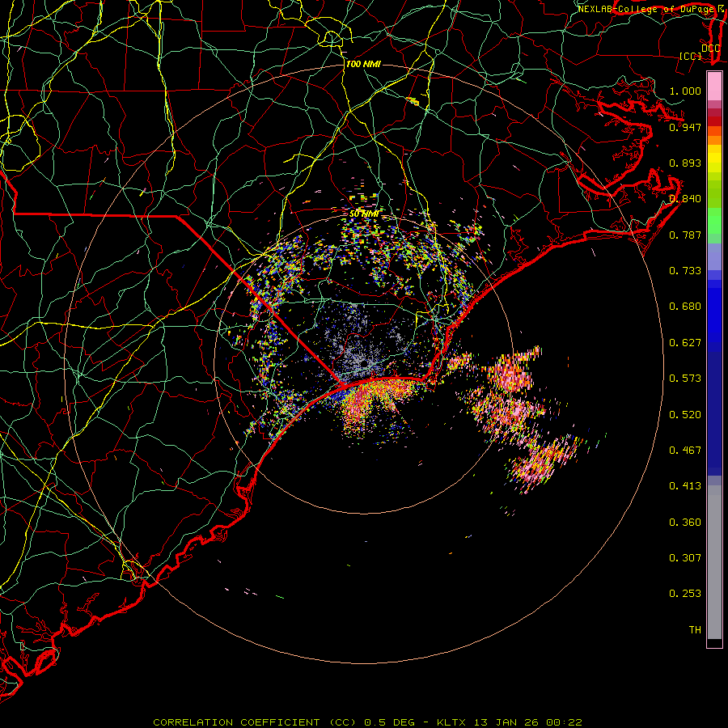Screen dimensions: 728x728
Task: Click the TH legend label
Action: click(695, 630)
